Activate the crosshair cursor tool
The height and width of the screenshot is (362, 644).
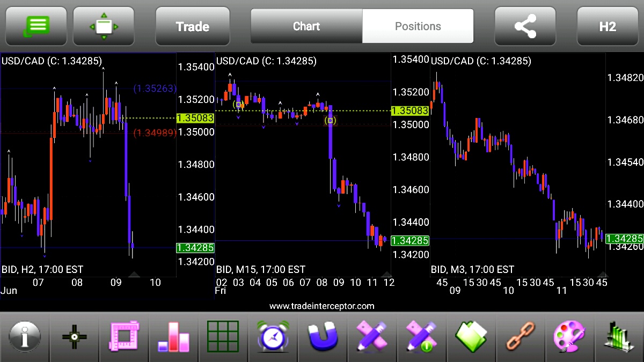pyautogui.click(x=74, y=337)
